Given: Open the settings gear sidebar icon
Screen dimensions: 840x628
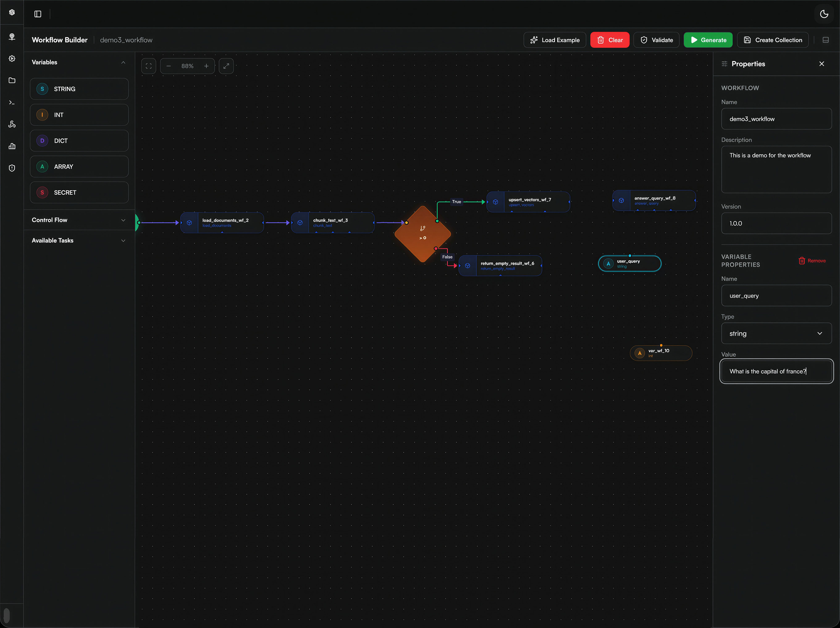Looking at the screenshot, I should 12,58.
